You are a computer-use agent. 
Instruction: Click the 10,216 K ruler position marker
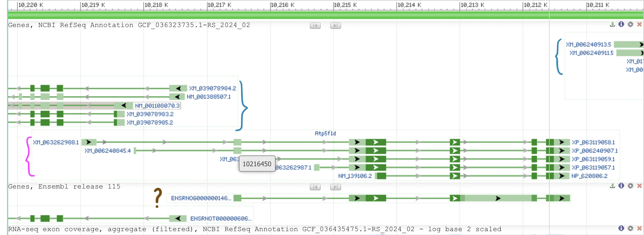pyautogui.click(x=282, y=5)
